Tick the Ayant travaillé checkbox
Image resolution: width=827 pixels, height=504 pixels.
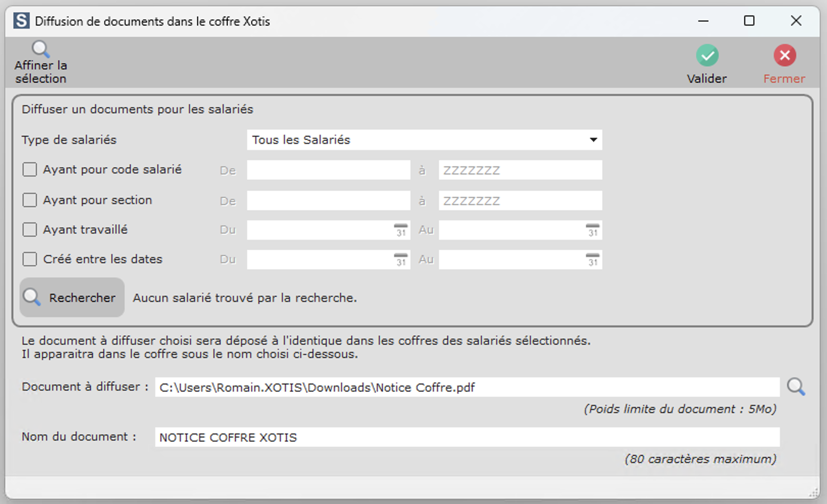coord(30,230)
